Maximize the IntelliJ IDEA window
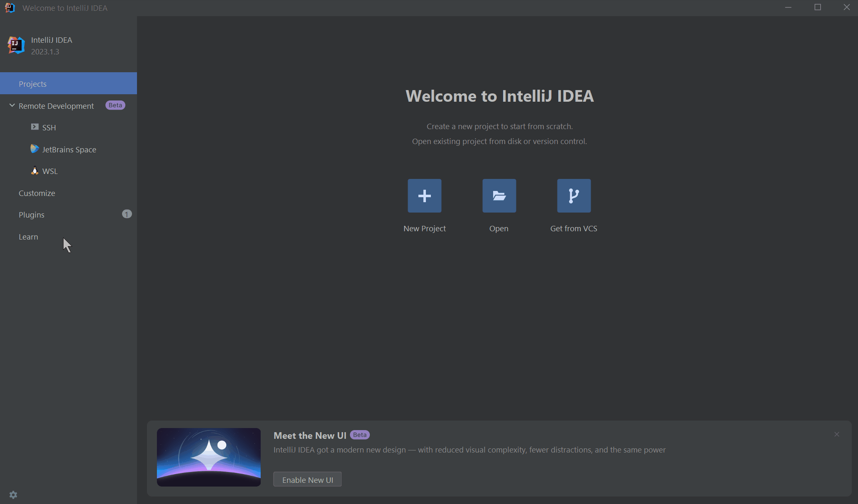The height and width of the screenshot is (504, 858). point(817,7)
